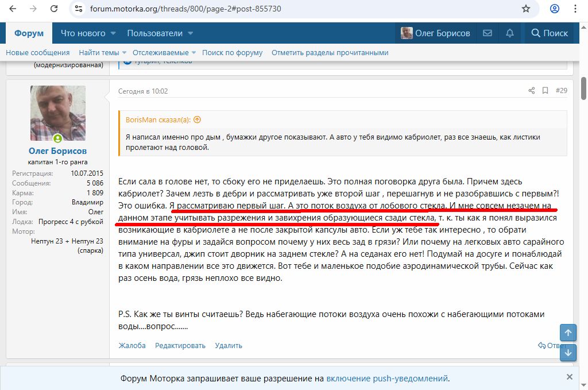Open the Форум tab

[29, 33]
